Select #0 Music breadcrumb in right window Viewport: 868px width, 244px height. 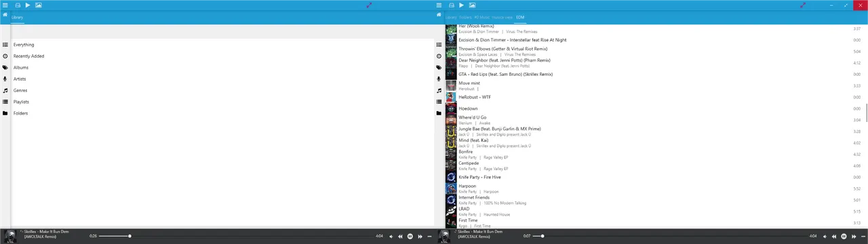[x=481, y=18]
